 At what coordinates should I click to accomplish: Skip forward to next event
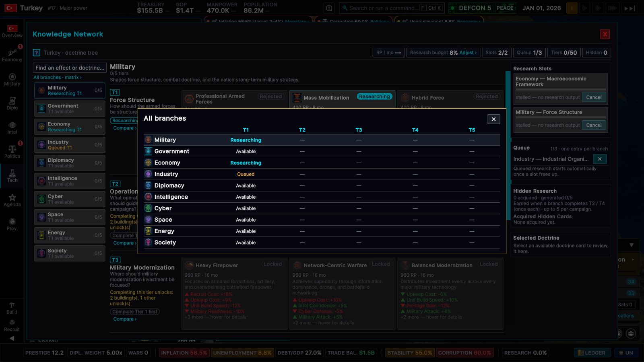click(x=629, y=8)
